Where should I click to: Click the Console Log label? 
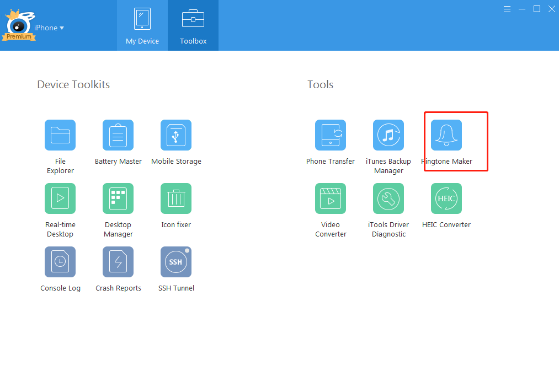click(x=60, y=288)
